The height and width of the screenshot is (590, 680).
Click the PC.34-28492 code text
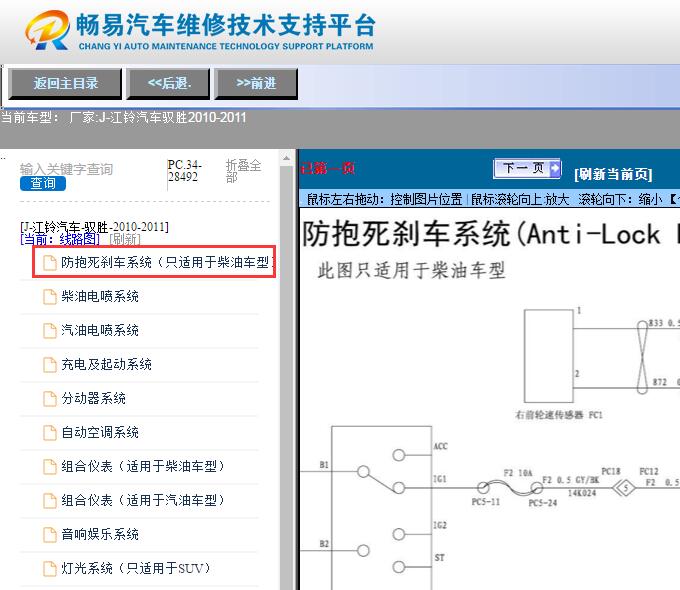185,171
